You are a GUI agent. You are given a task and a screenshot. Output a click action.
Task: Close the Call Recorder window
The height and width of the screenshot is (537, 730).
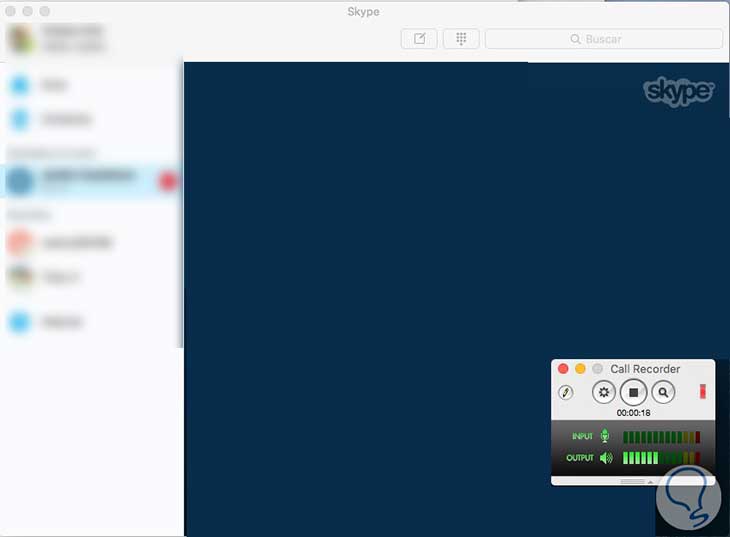pyautogui.click(x=563, y=369)
